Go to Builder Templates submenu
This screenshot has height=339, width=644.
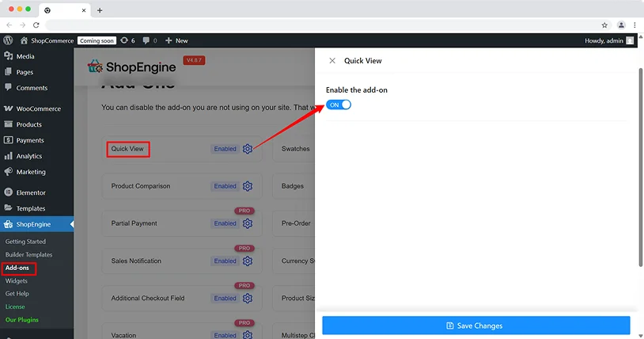point(28,255)
